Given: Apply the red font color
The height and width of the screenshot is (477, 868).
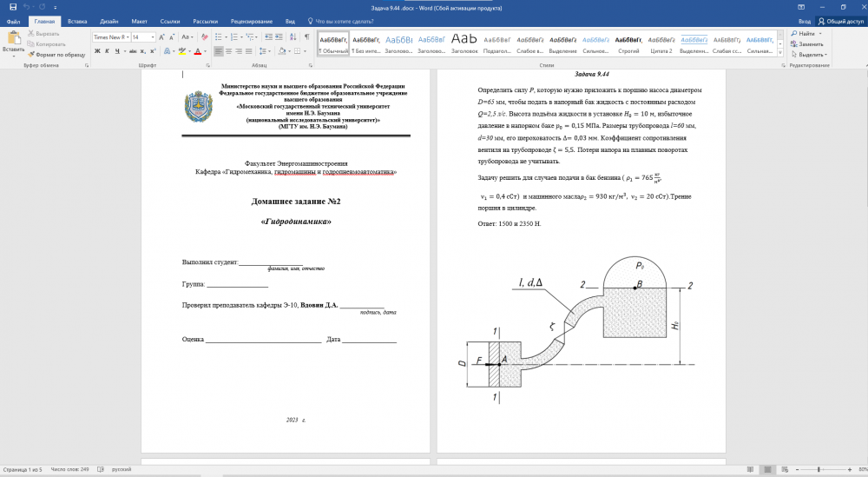Looking at the screenshot, I should [198, 51].
